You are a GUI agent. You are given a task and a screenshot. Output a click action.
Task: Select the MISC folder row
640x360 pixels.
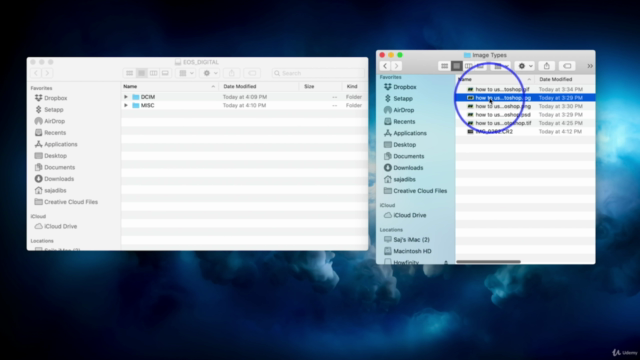coord(244,105)
